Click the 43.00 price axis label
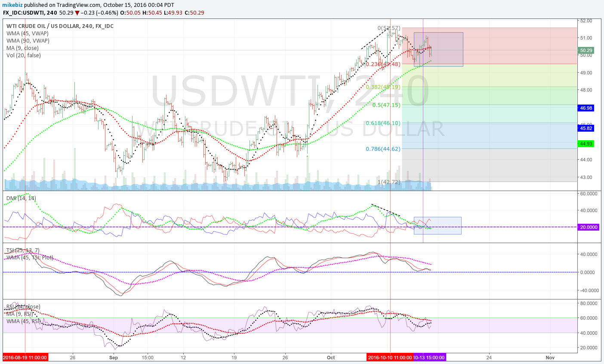 pos(586,177)
